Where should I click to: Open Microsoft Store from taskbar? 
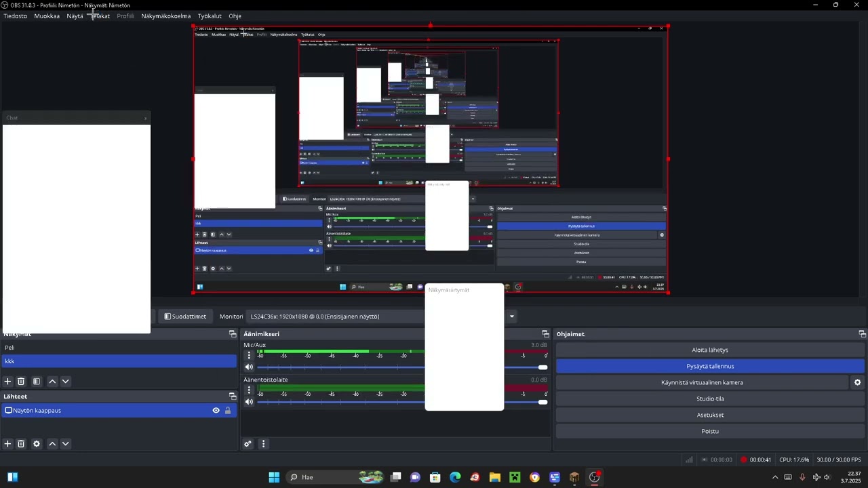pos(435,477)
